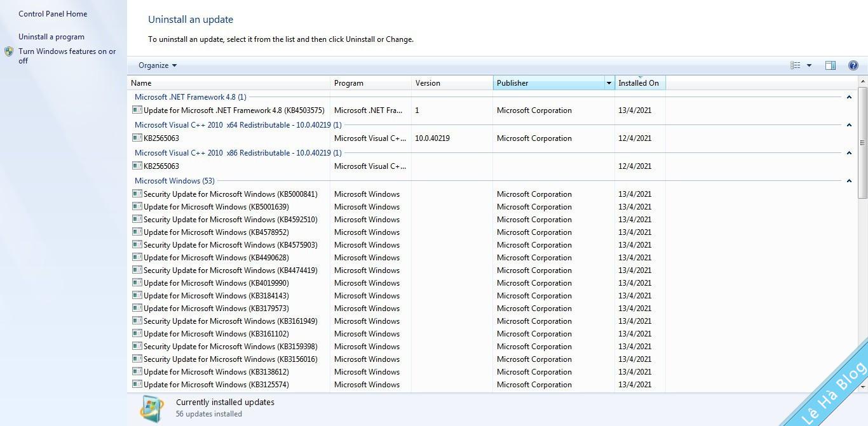This screenshot has height=426, width=868.
Task: Click icon beside Update KB3125574
Action: [x=137, y=384]
